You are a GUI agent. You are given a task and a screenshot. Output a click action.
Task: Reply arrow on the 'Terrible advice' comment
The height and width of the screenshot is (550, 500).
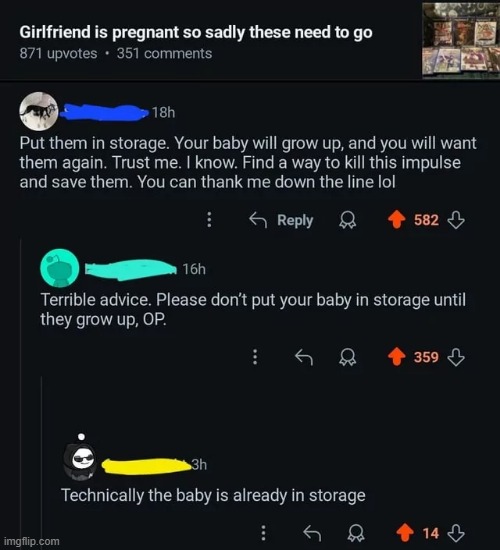click(x=304, y=357)
